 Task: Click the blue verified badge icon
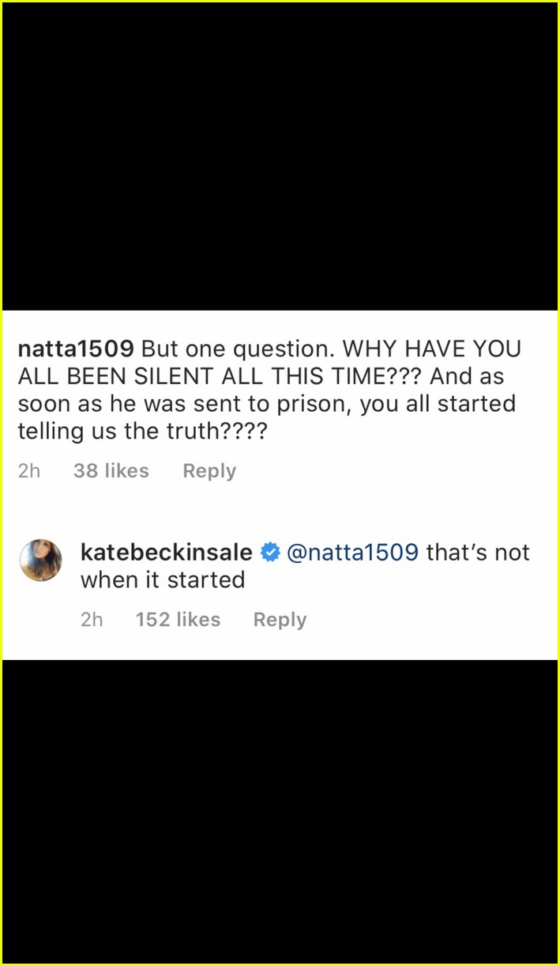point(269,553)
